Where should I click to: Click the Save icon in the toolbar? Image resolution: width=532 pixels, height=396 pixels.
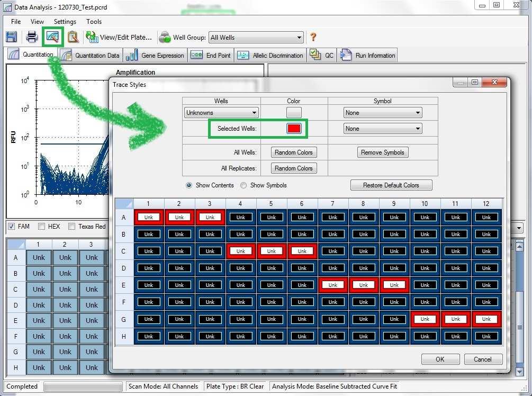coord(11,37)
